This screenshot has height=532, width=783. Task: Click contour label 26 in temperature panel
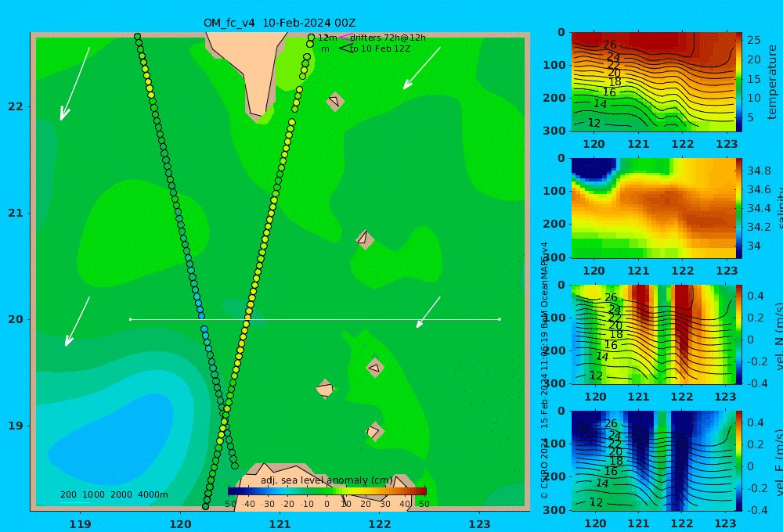tap(610, 45)
